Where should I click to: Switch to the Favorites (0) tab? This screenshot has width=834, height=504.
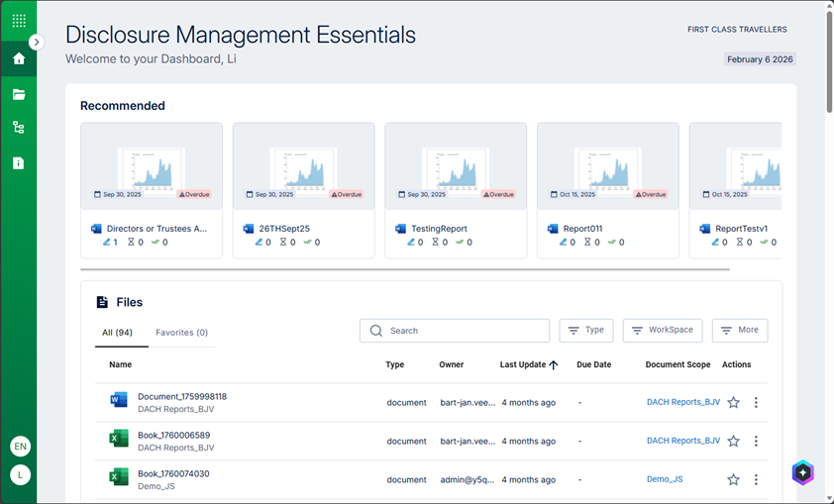click(x=182, y=333)
